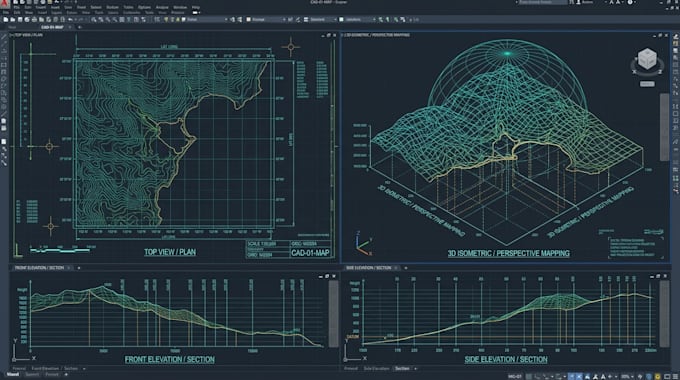Switch to the Model layout tab at bottom left
The height and width of the screenshot is (380, 680).
point(13,374)
